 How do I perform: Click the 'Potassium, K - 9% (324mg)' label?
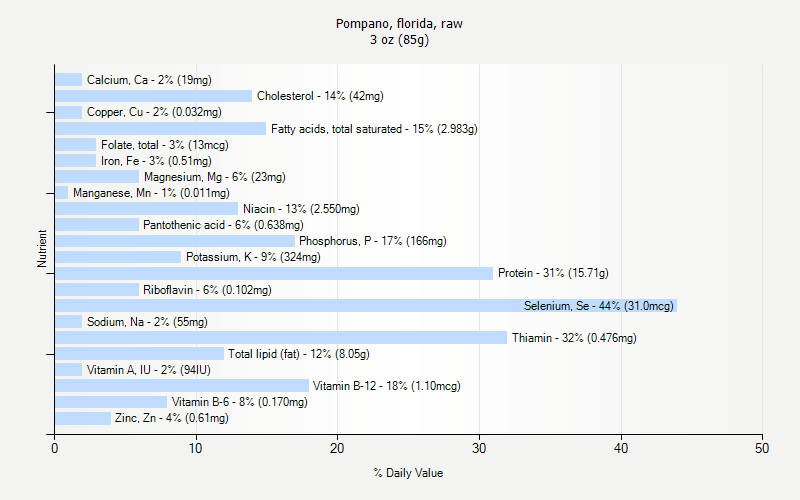(x=253, y=257)
